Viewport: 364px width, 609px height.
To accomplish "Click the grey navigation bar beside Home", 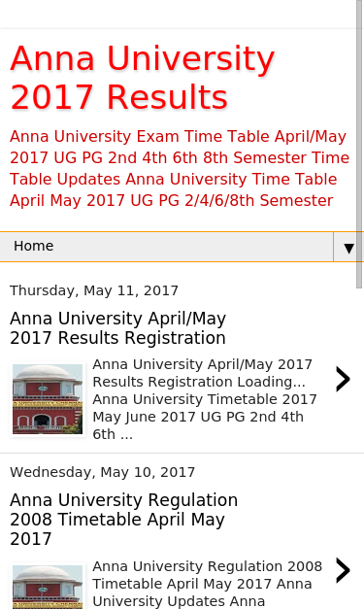I will pyautogui.click(x=193, y=247).
